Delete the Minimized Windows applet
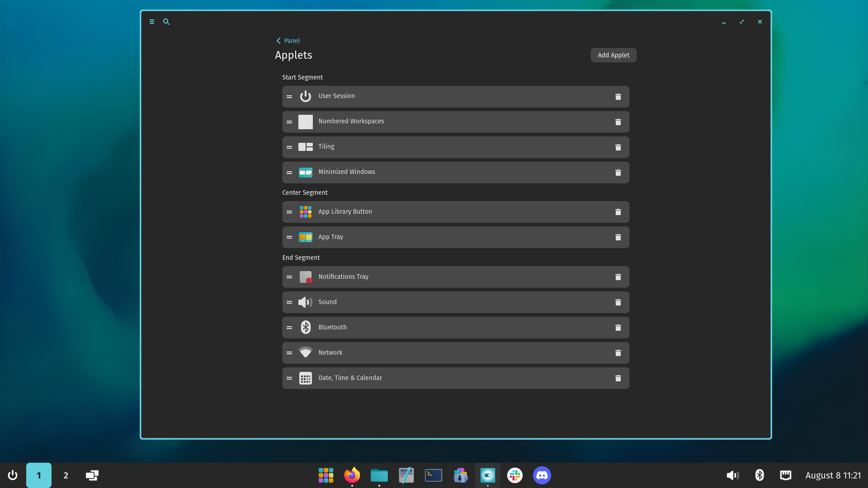 coord(618,172)
